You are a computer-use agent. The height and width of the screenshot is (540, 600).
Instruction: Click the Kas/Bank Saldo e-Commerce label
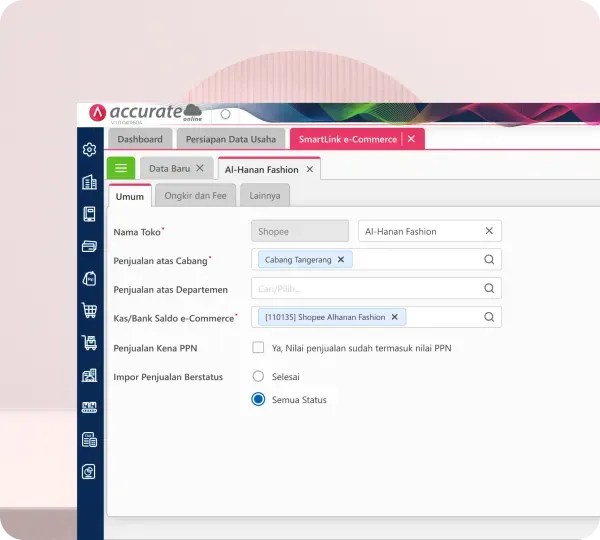click(x=174, y=318)
